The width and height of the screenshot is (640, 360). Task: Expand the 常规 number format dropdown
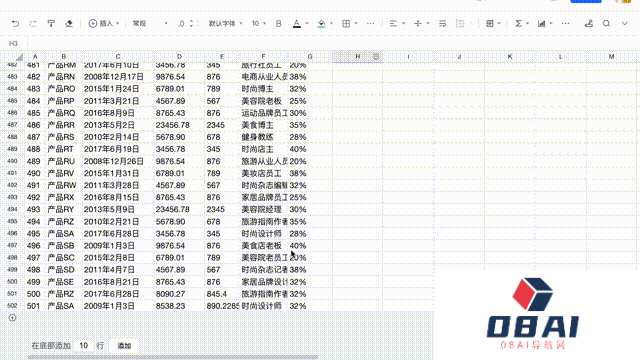[x=150, y=24]
